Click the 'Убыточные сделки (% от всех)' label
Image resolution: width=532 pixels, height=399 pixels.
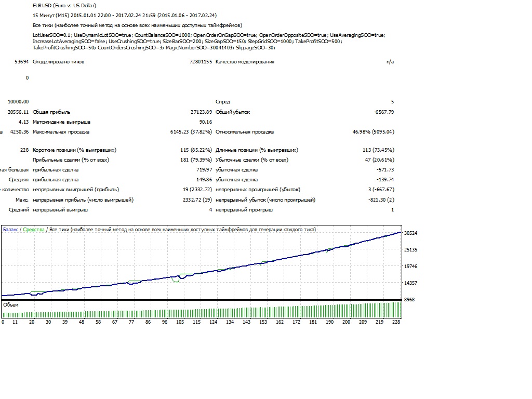[252, 160]
